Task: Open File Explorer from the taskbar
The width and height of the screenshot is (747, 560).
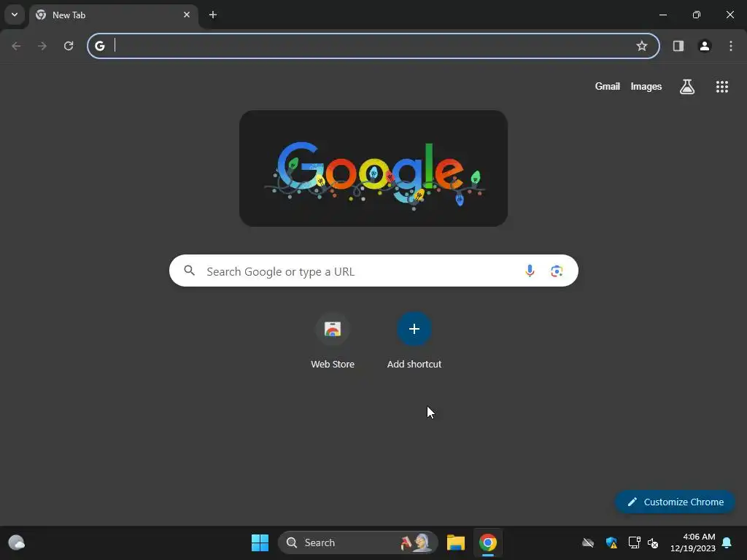Action: [456, 542]
